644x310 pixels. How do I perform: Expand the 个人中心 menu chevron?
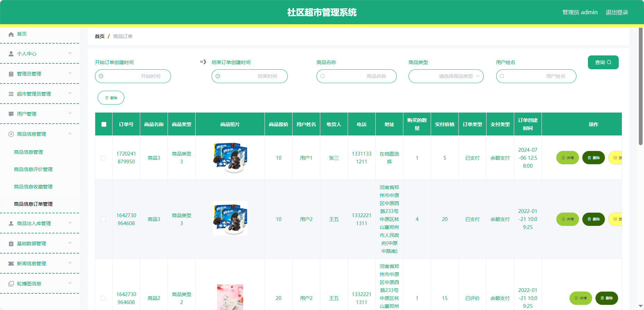pyautogui.click(x=70, y=53)
